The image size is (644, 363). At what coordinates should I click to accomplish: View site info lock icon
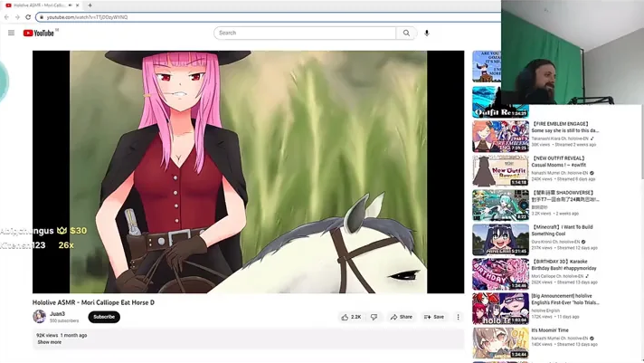42,17
